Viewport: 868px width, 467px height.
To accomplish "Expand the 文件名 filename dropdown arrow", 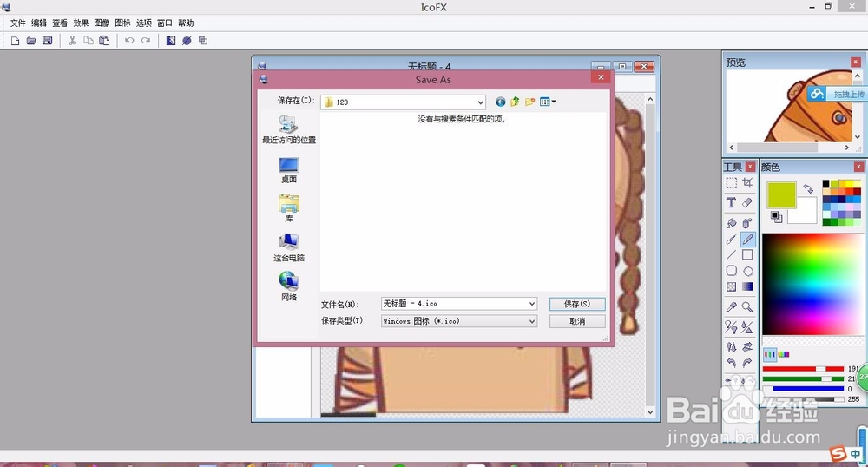I will point(531,304).
